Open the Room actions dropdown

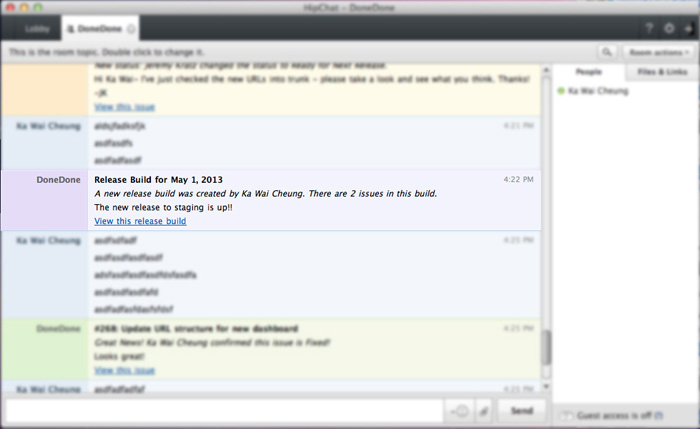coord(659,52)
